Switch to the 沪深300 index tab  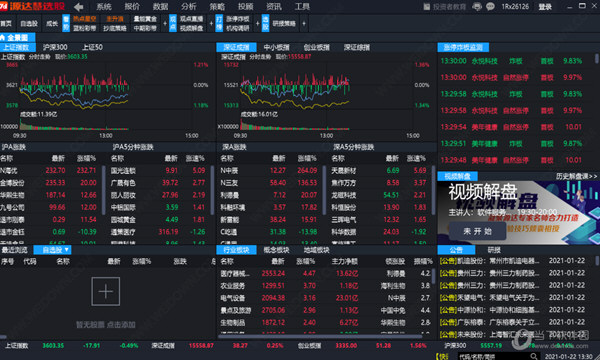pyautogui.click(x=55, y=47)
